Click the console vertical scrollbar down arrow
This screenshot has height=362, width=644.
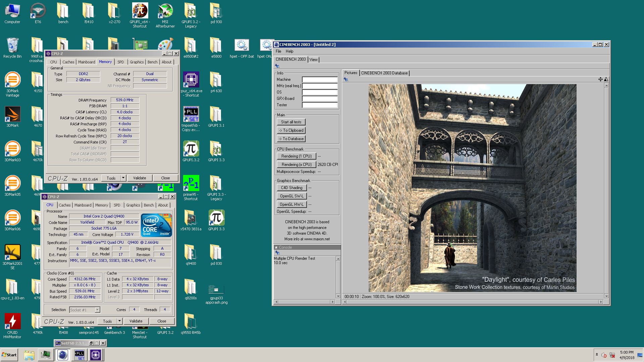[x=338, y=296]
